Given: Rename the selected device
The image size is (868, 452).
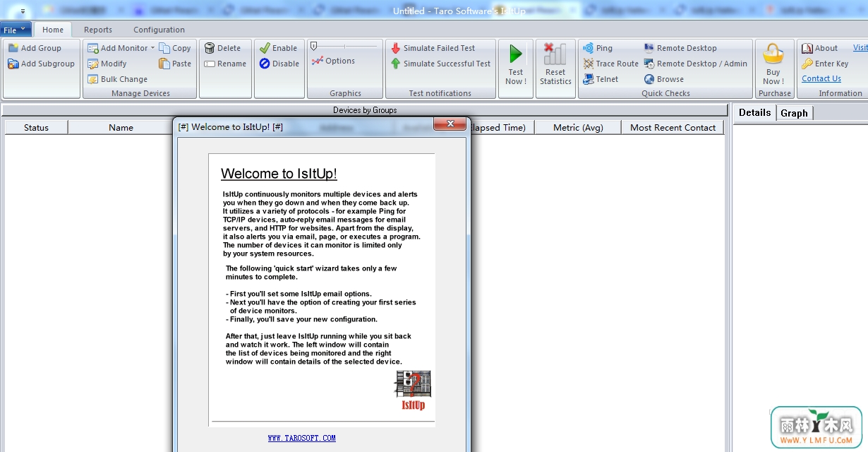Looking at the screenshot, I should pyautogui.click(x=225, y=64).
